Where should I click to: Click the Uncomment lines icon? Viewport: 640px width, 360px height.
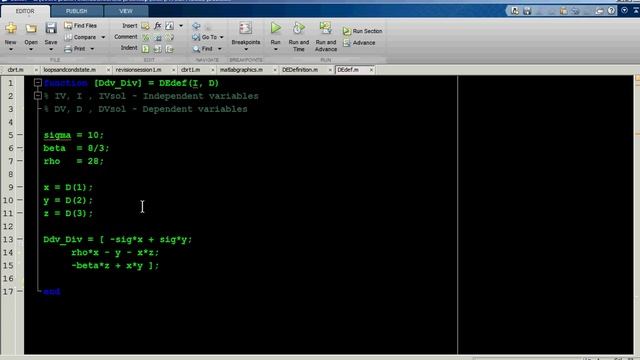pyautogui.click(x=158, y=37)
